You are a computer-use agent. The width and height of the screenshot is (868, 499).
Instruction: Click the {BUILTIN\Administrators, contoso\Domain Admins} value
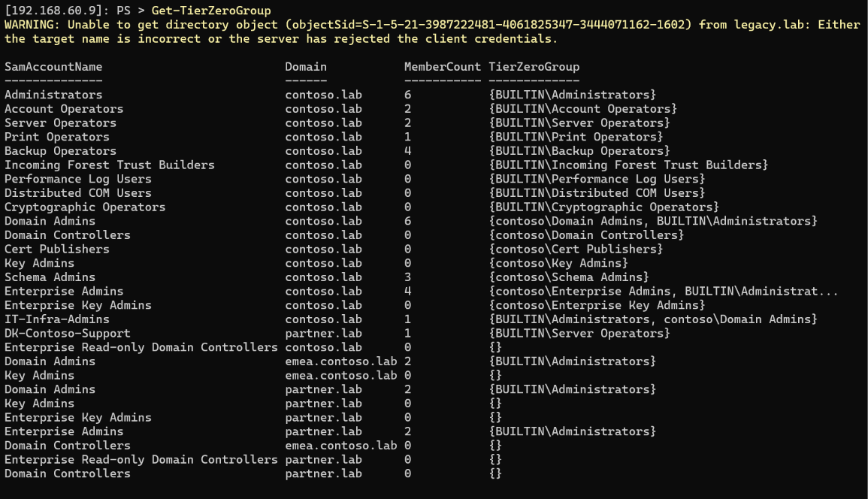point(652,319)
